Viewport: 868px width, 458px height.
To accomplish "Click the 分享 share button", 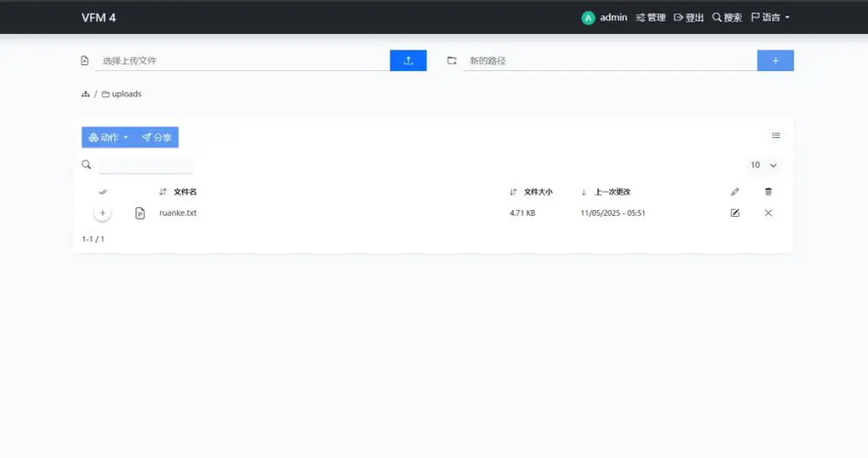I will (156, 137).
